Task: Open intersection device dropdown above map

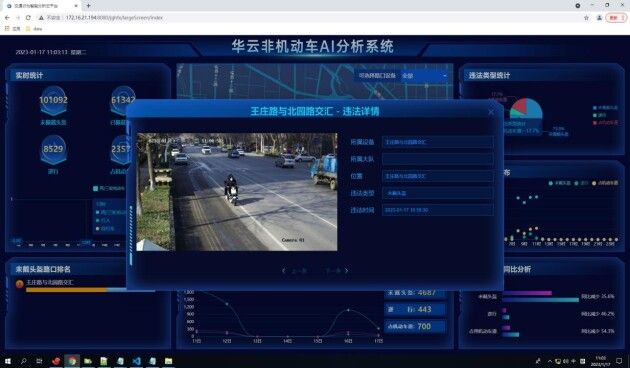Action: click(x=424, y=76)
